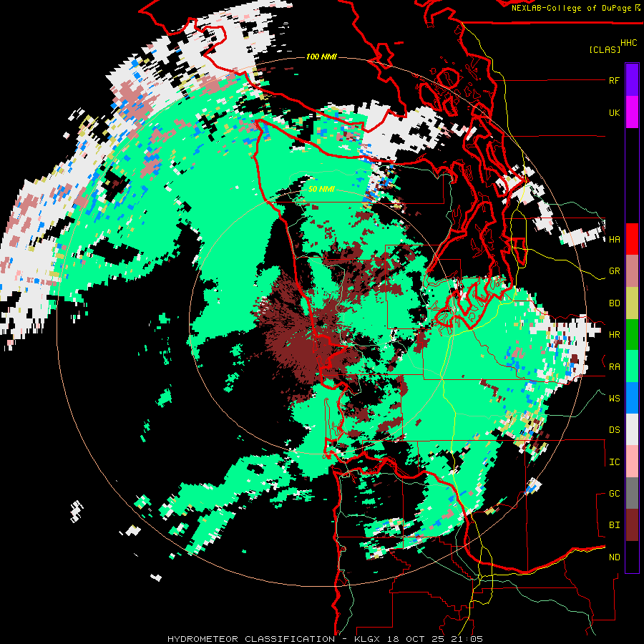Click the DS legend label
Viewport: 644px width, 644px height.
(x=614, y=430)
